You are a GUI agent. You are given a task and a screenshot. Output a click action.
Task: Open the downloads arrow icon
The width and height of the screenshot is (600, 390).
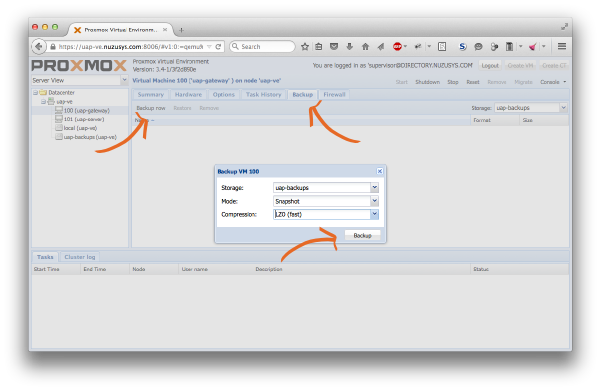coord(349,47)
